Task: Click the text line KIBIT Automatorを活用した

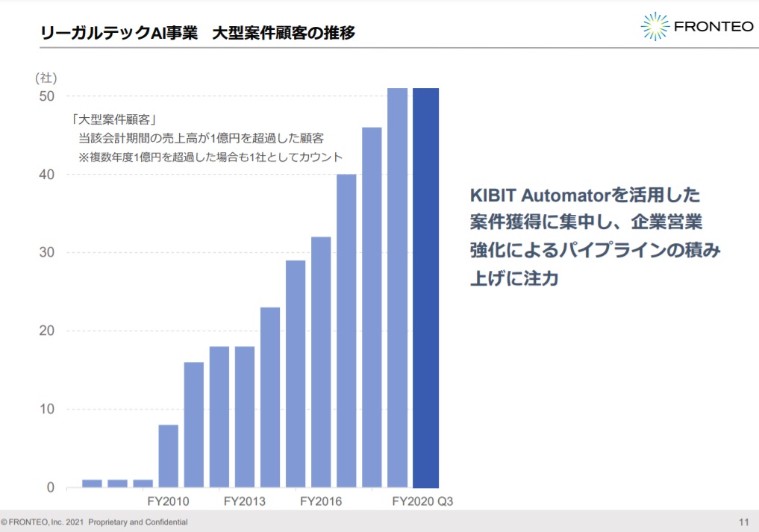Action: [x=585, y=195]
